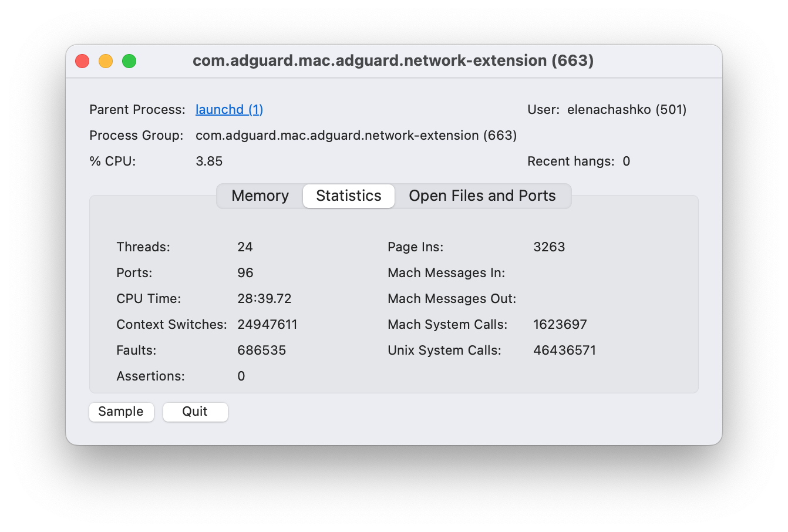This screenshot has width=788, height=532.
Task: Click the green zoom traffic light
Action: click(x=129, y=60)
